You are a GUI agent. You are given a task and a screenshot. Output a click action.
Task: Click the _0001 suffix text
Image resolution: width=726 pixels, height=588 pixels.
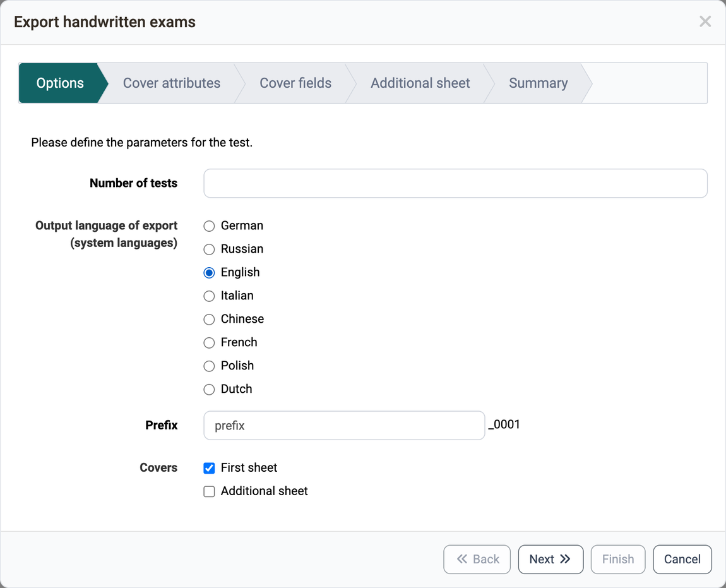pyautogui.click(x=504, y=424)
